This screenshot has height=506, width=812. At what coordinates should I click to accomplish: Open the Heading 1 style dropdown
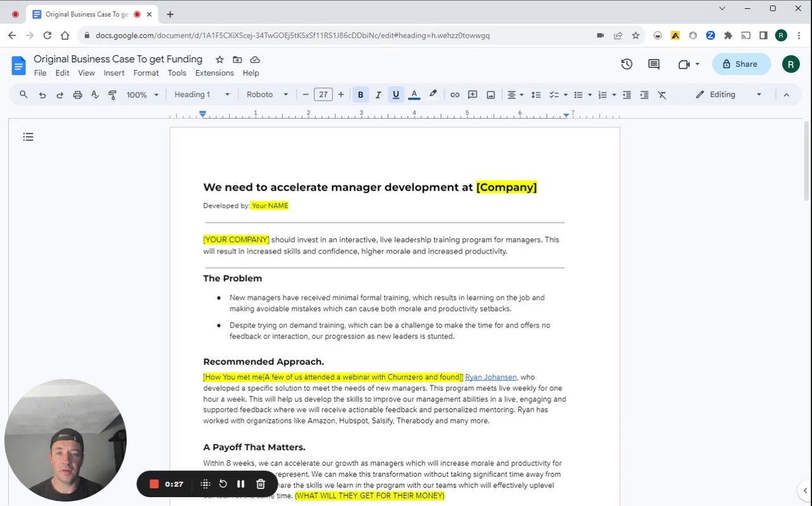coord(202,95)
